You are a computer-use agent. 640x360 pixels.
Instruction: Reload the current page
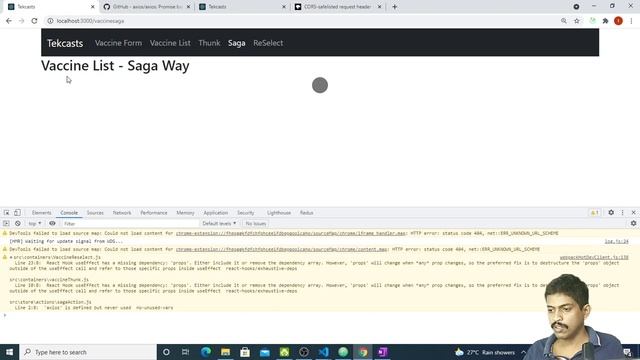pos(34,21)
